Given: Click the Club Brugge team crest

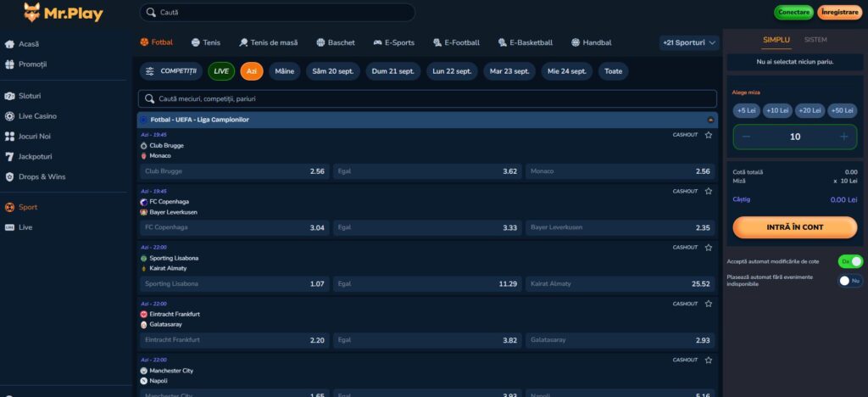Looking at the screenshot, I should (144, 146).
